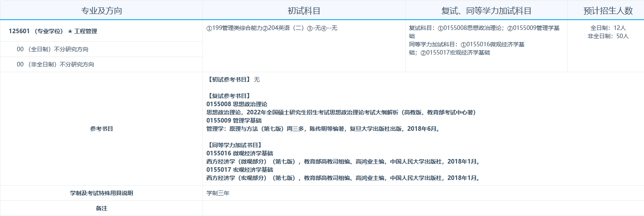Click the star icon beside 工程管理

coord(70,32)
